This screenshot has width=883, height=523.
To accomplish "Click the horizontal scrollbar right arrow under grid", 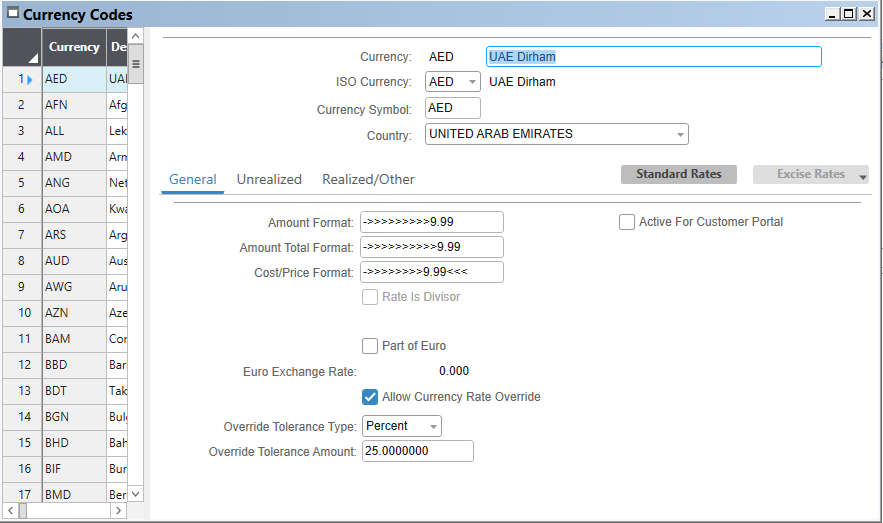I will 119,511.
